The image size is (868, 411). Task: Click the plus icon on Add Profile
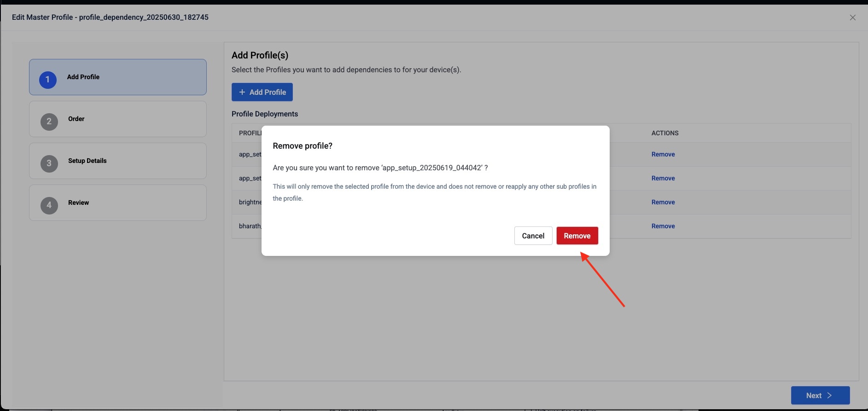click(242, 92)
